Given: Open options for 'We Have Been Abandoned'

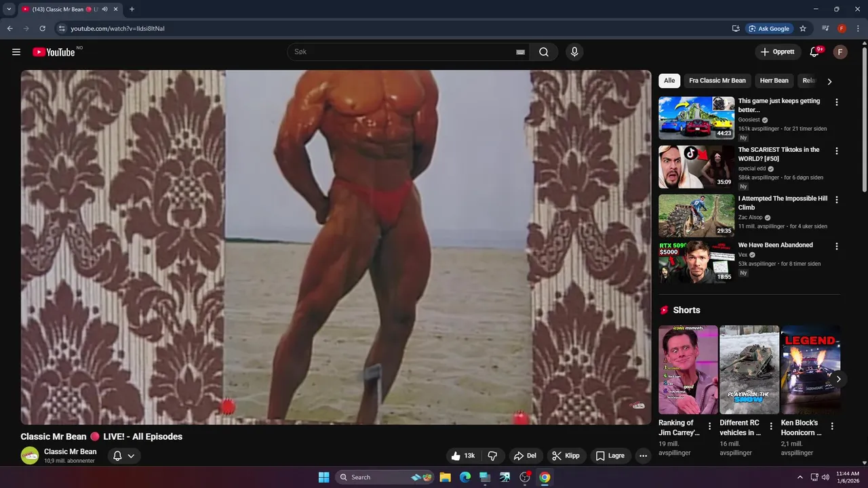Looking at the screenshot, I should coord(836,247).
